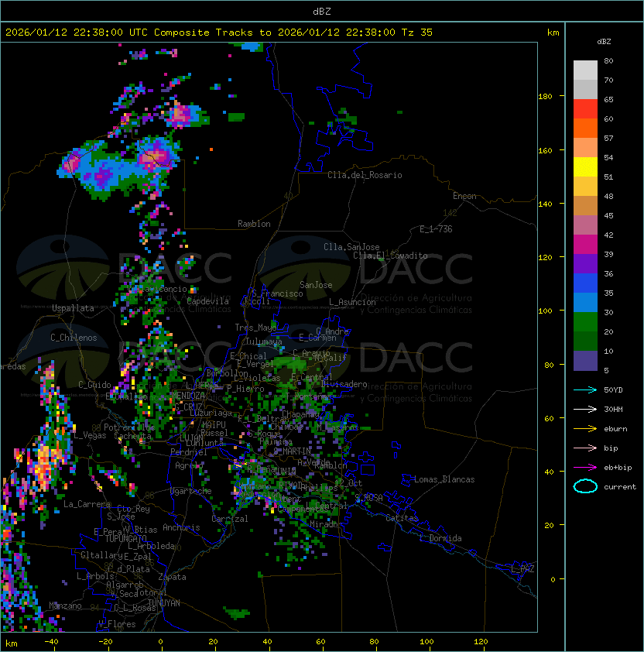Click the cyan 50YD arrow legend icon
Image resolution: width=644 pixels, height=652 pixels.
(585, 389)
